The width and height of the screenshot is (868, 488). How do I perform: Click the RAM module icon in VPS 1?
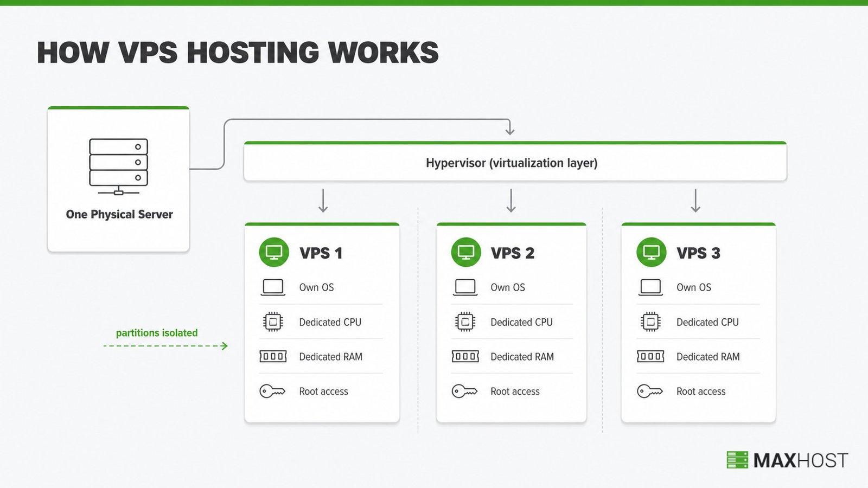pos(273,356)
